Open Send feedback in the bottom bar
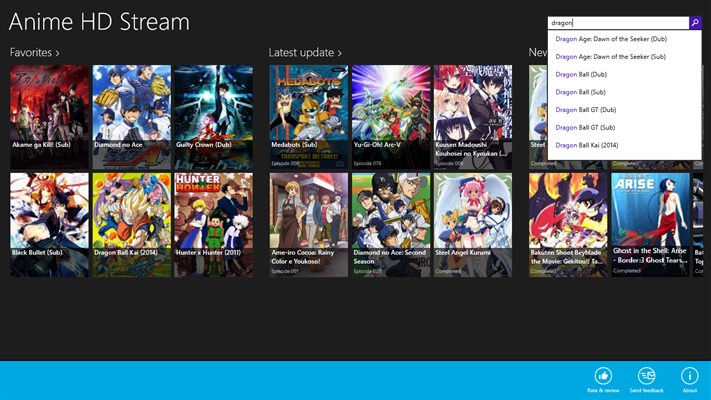 [x=646, y=380]
